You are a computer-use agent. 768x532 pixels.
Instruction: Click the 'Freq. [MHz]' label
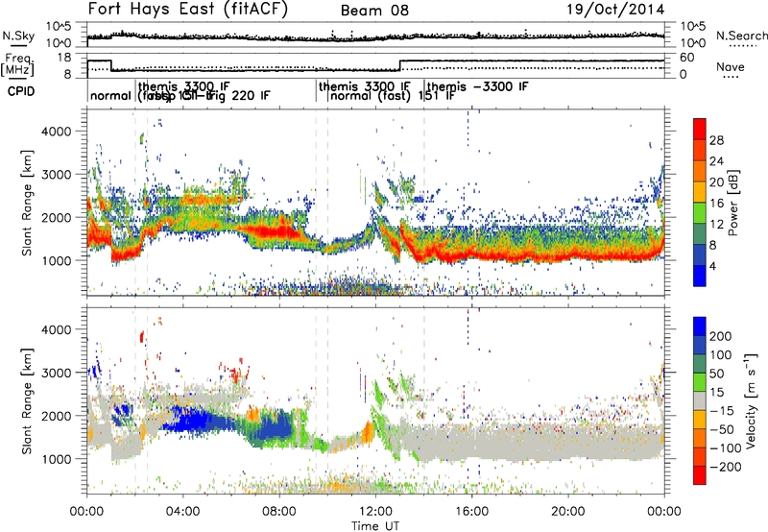[17, 64]
